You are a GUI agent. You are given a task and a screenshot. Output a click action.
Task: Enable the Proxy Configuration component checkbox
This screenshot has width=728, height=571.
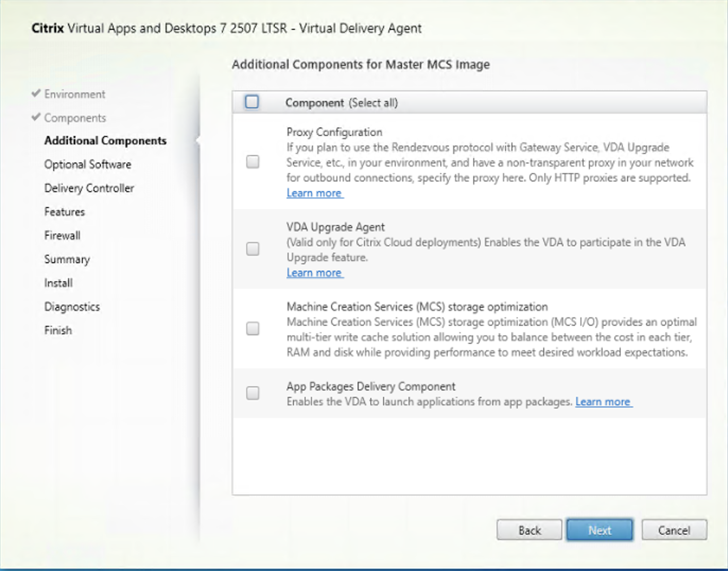point(252,161)
